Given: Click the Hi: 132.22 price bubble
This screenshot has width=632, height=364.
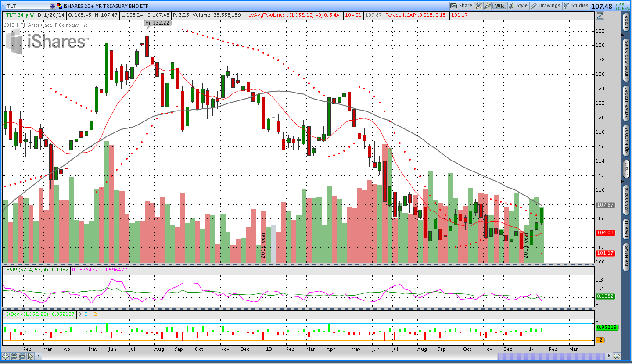Looking at the screenshot, I should (x=157, y=23).
